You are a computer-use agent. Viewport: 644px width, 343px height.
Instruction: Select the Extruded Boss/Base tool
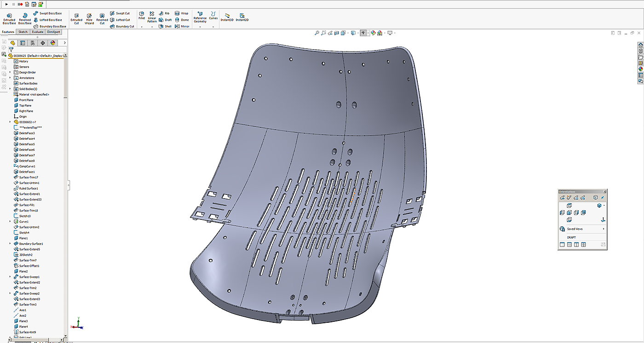click(x=9, y=17)
